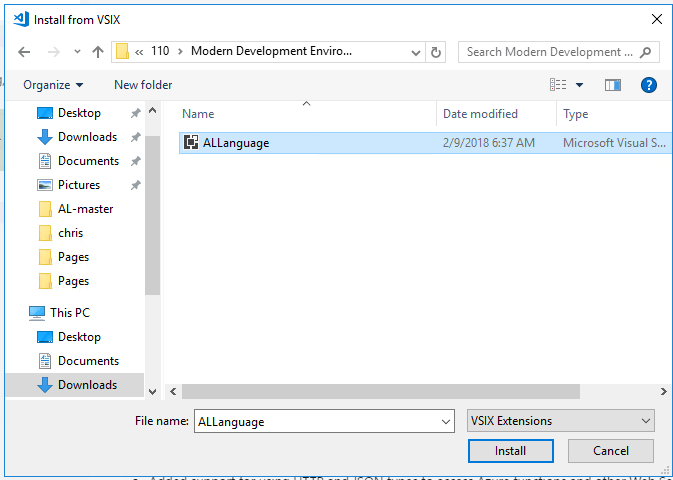The height and width of the screenshot is (480, 673).
Task: Select pinned Downloads in Quick access
Action: coord(88,137)
